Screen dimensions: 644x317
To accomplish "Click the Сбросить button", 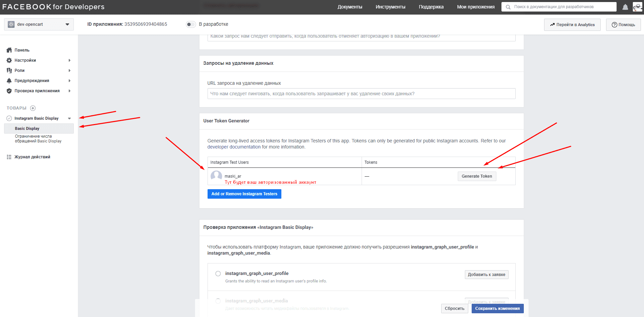I will tap(455, 309).
